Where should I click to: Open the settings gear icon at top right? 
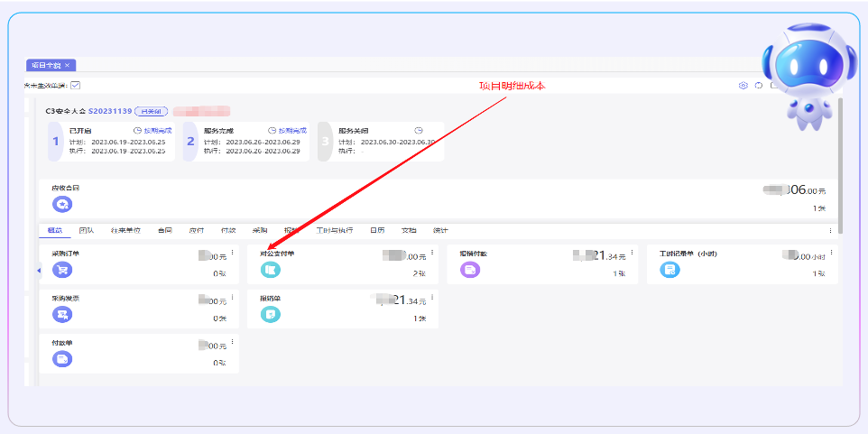coord(743,86)
